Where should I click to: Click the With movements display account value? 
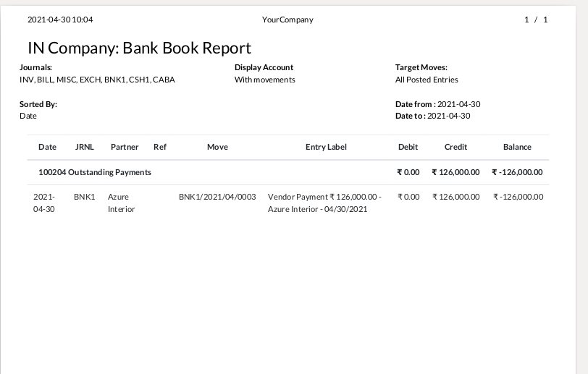coord(264,80)
